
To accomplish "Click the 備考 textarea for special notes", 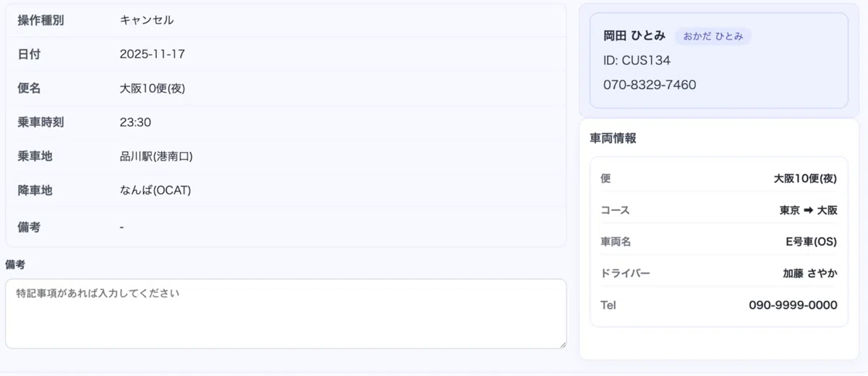I will 286,314.
